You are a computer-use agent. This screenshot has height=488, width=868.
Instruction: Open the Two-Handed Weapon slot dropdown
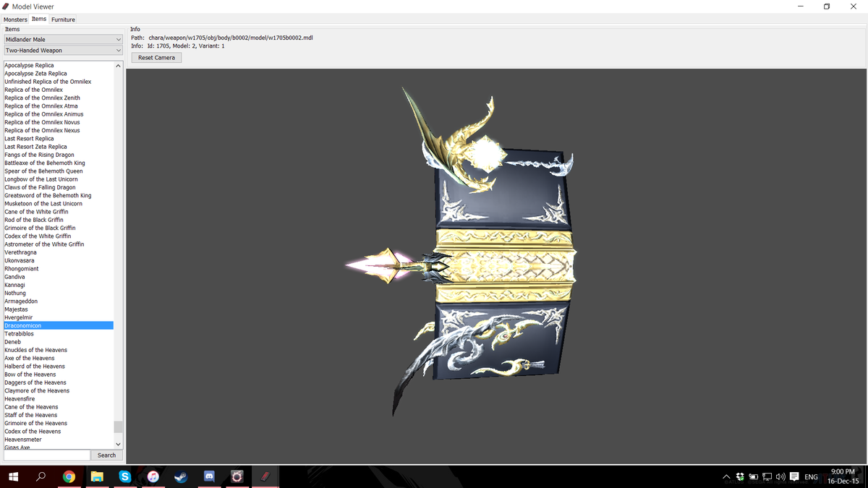point(63,51)
